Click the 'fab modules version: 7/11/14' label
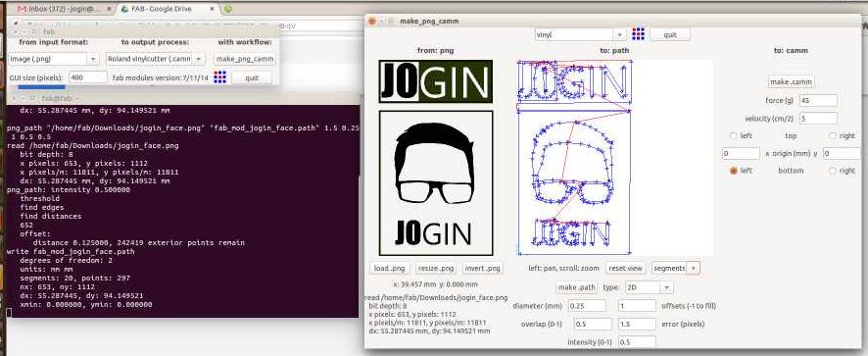Screen dimensions: 868x356 click(160, 77)
